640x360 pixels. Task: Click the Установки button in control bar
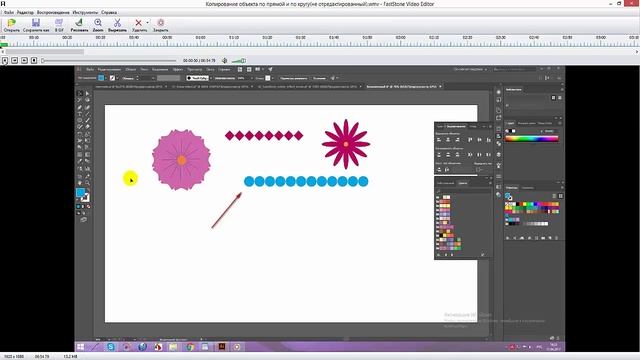pyautogui.click(x=320, y=78)
